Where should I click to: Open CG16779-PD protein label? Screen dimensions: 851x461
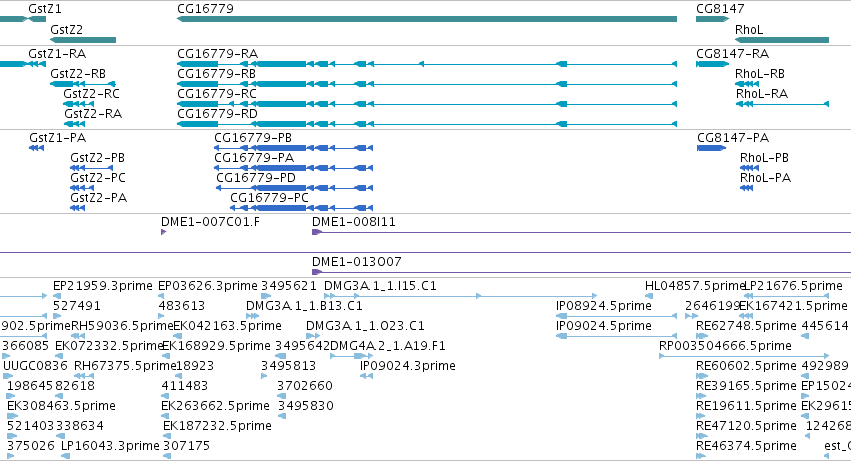pos(256,178)
